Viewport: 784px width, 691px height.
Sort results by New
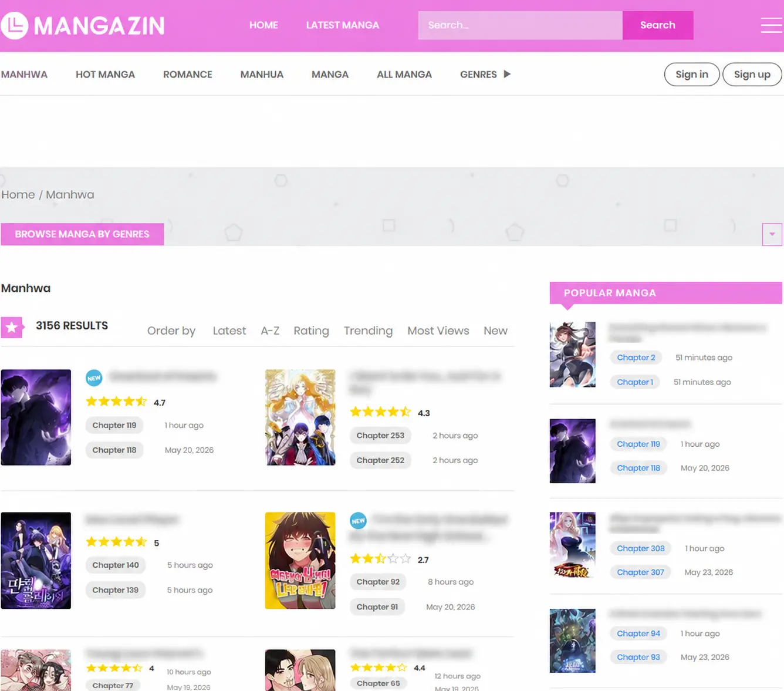[495, 331]
